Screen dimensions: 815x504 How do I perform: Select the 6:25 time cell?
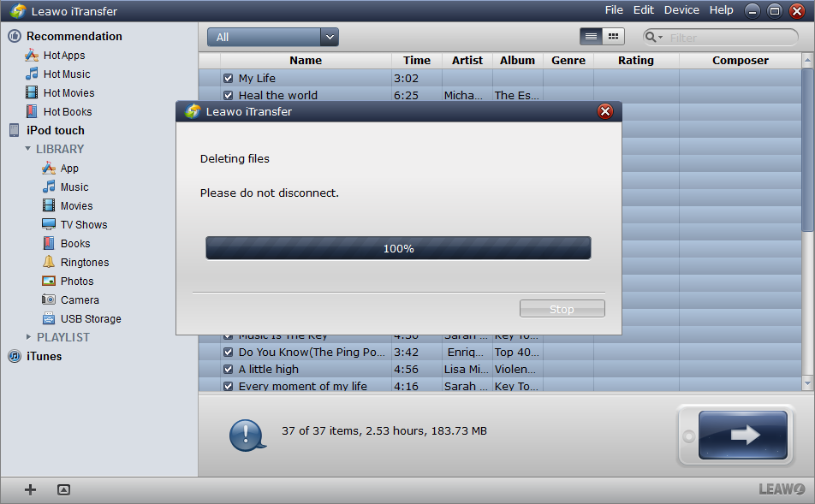pyautogui.click(x=417, y=95)
